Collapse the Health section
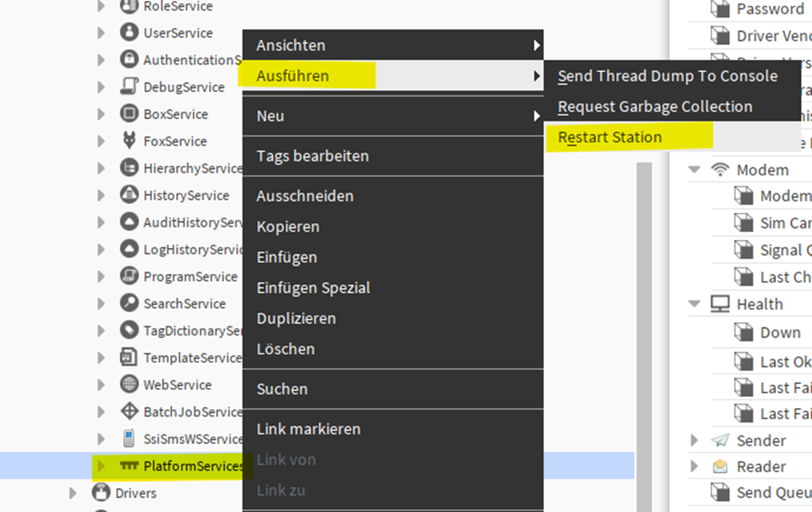This screenshot has width=812, height=512. [694, 304]
